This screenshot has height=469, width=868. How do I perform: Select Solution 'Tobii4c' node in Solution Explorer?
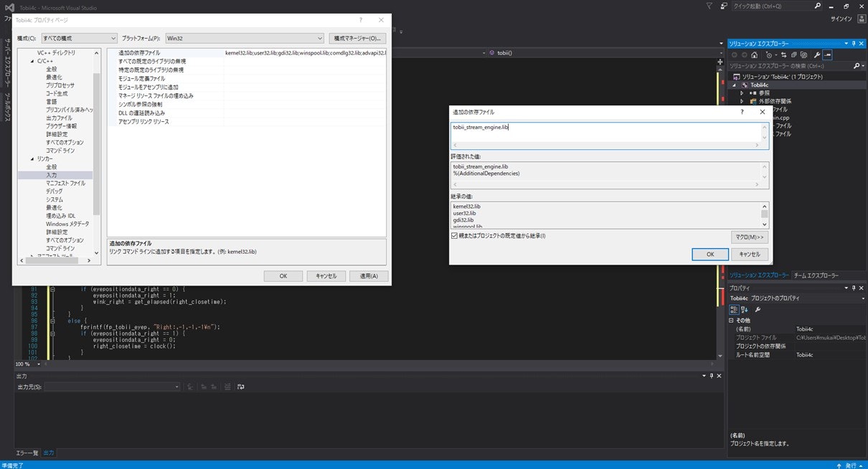[x=783, y=76]
